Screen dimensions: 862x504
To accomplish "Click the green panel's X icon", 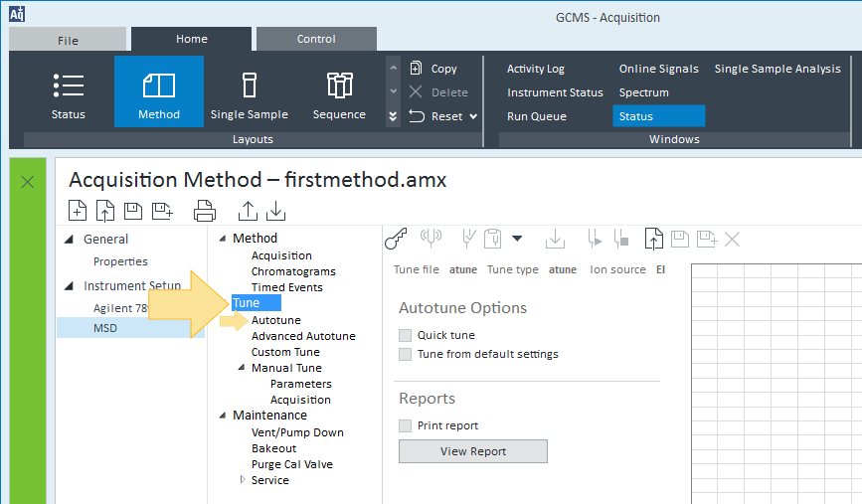I will coord(28,182).
